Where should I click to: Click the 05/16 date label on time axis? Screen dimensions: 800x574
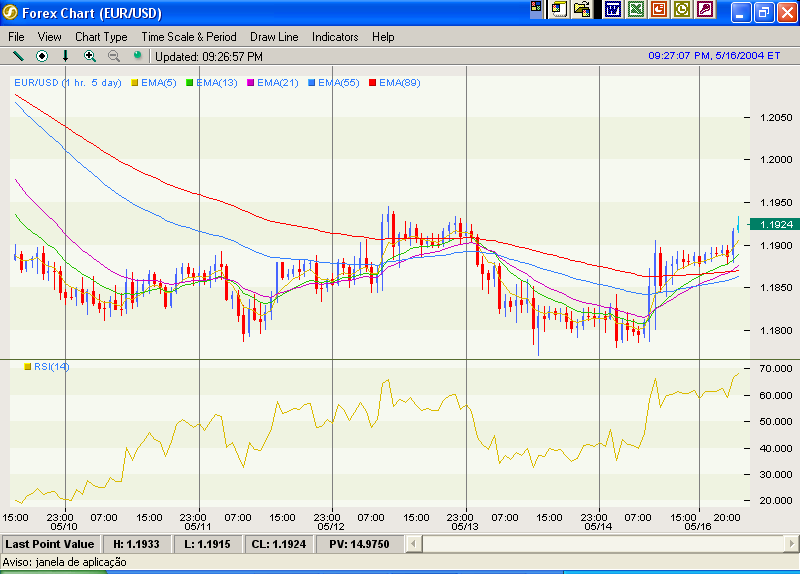(x=697, y=527)
